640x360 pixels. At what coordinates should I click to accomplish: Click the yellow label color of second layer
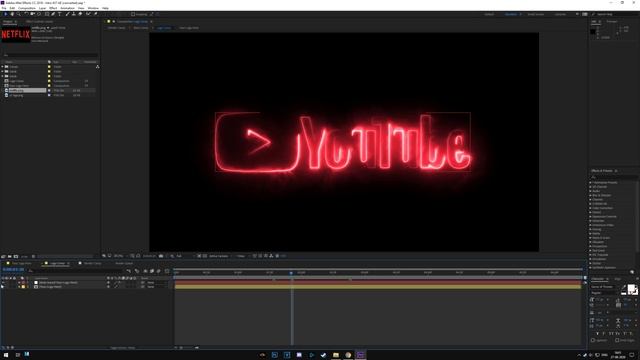coord(23,287)
